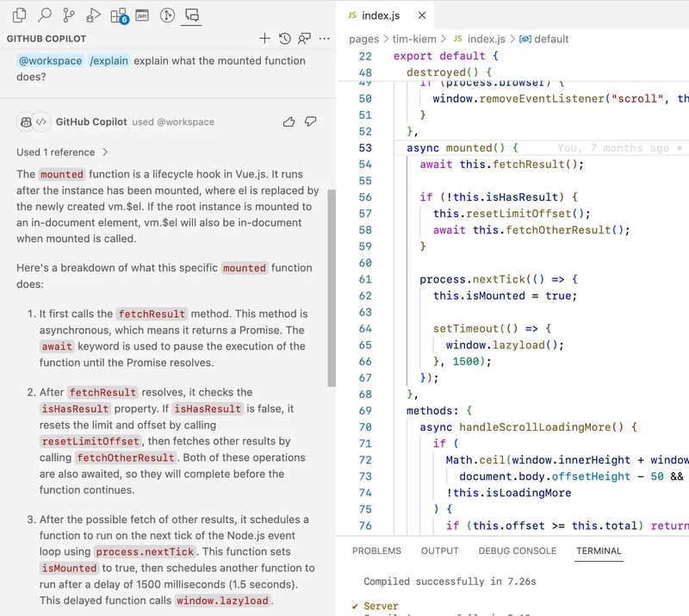The image size is (689, 616).
Task: Mark the Copilot response as helpful
Action: [289, 121]
